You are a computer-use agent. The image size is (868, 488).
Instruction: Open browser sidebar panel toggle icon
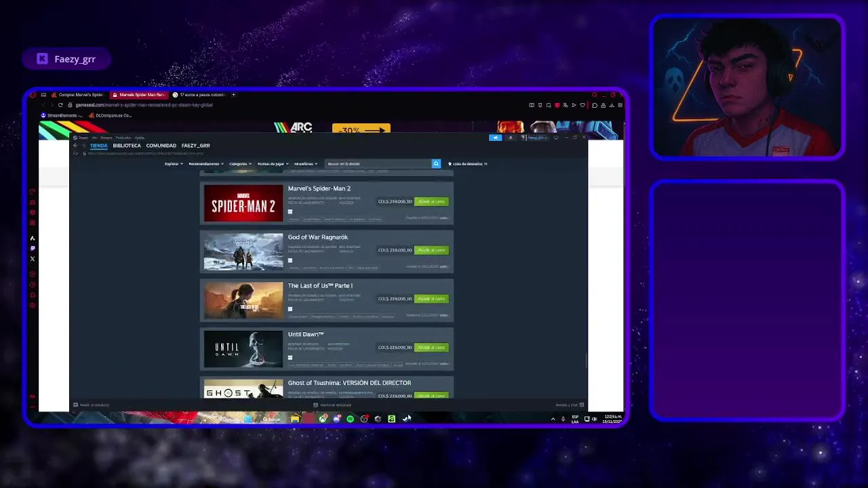[x=532, y=105]
